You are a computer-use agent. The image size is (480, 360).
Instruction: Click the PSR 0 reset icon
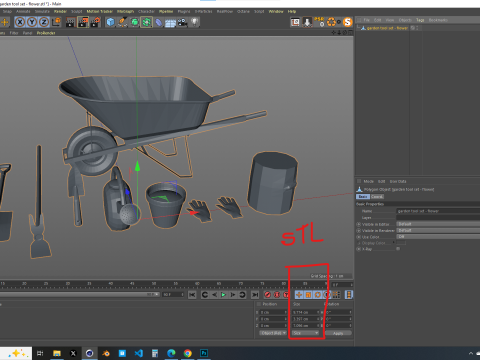[x=319, y=22]
